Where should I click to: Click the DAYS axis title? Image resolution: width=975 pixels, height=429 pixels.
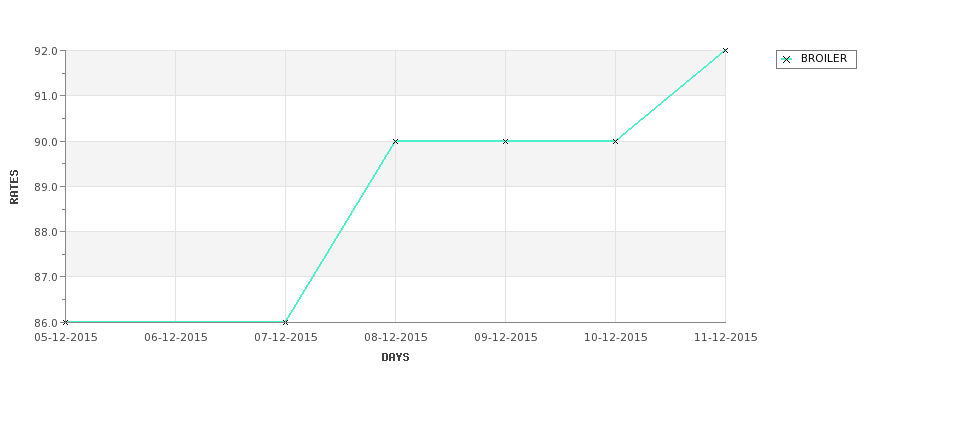395,357
